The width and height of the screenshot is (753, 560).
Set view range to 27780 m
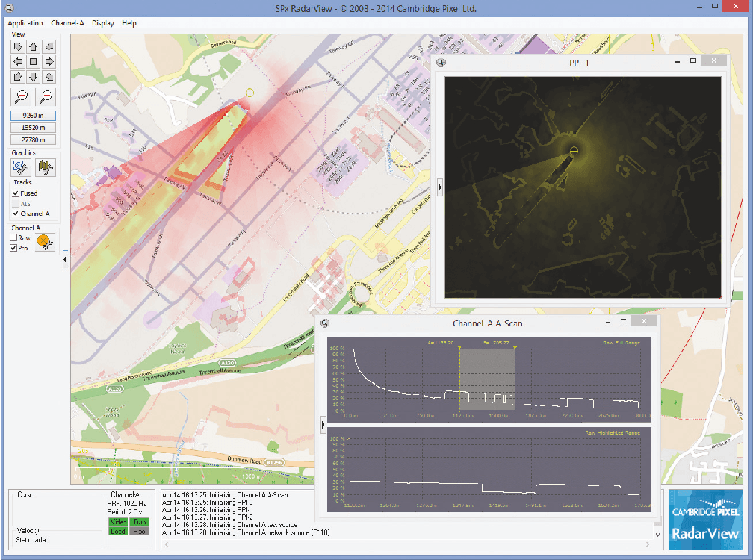tap(33, 139)
